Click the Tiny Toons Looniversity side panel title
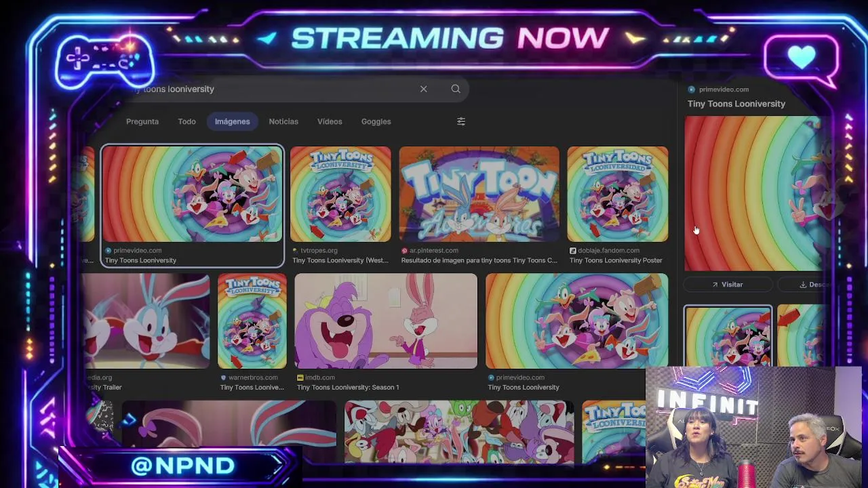Viewport: 868px width, 488px height. [736, 104]
